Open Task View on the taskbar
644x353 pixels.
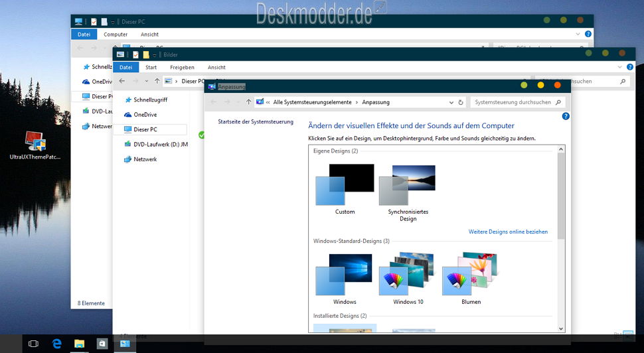tap(33, 344)
